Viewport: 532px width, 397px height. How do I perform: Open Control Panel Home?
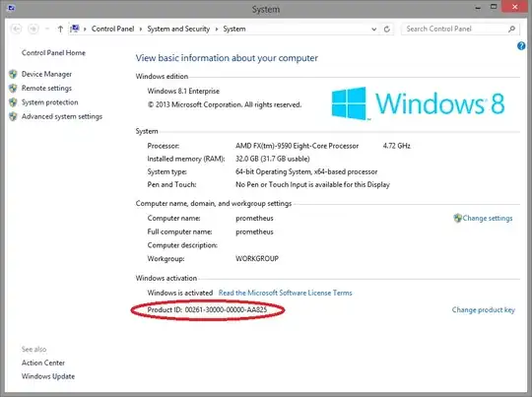[x=53, y=52]
